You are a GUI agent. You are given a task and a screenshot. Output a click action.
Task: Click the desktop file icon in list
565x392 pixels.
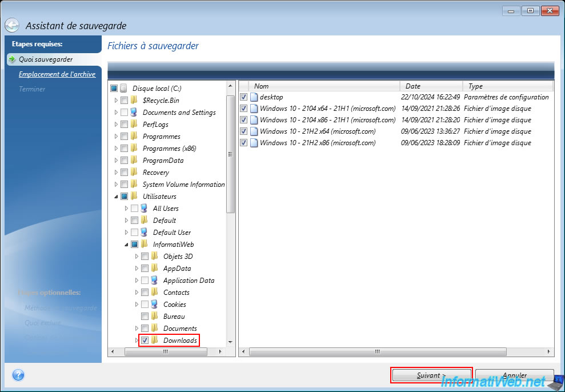tap(254, 97)
